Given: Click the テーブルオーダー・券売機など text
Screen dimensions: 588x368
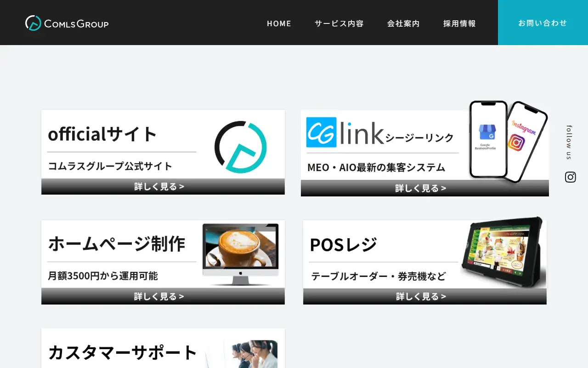Looking at the screenshot, I should [x=379, y=276].
